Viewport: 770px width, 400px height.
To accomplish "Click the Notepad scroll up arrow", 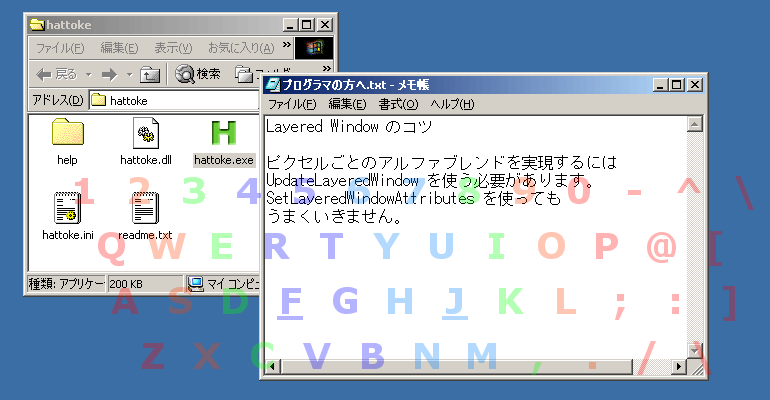I will [694, 124].
